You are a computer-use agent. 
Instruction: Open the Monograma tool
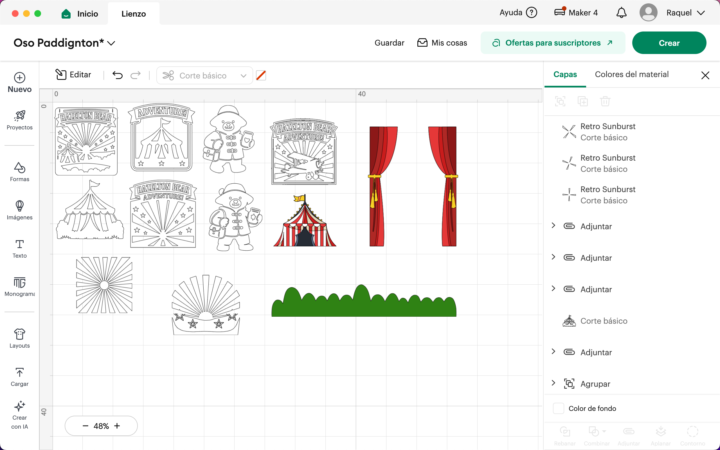point(19,287)
